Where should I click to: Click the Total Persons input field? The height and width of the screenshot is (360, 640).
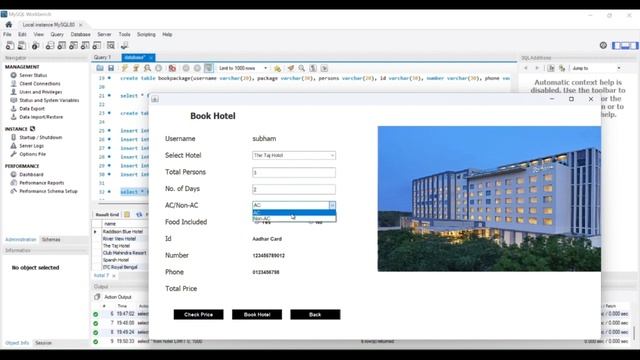pyautogui.click(x=294, y=172)
